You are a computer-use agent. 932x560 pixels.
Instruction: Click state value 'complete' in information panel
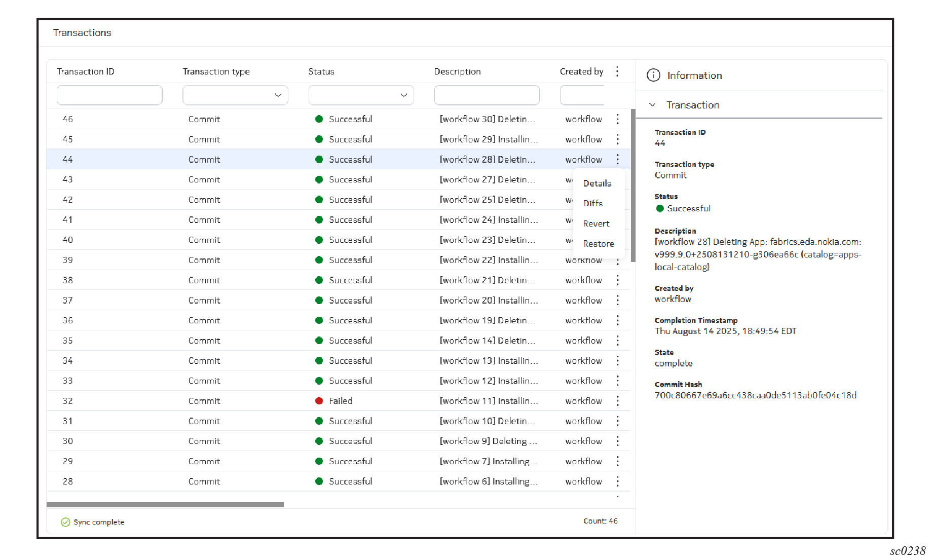pyautogui.click(x=674, y=363)
